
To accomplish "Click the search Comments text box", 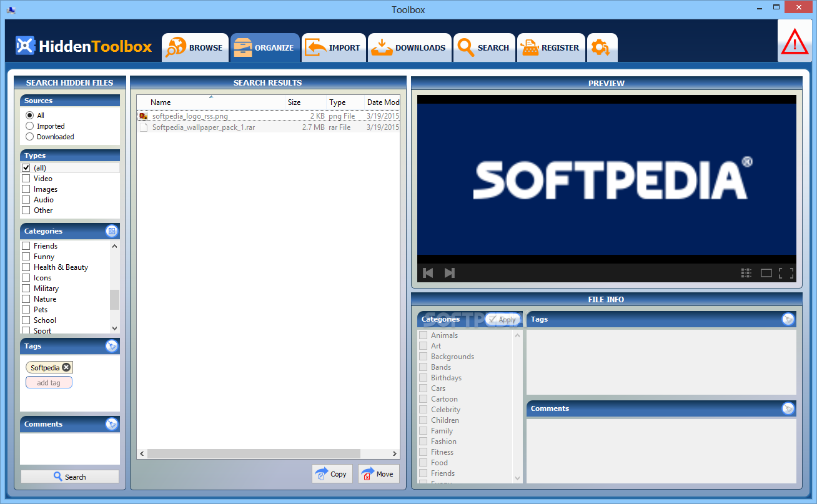I will click(70, 449).
